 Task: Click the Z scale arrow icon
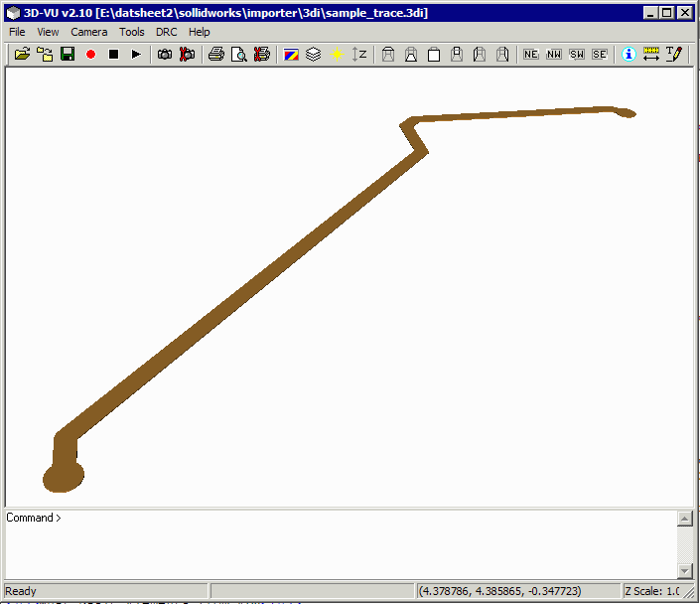click(359, 54)
